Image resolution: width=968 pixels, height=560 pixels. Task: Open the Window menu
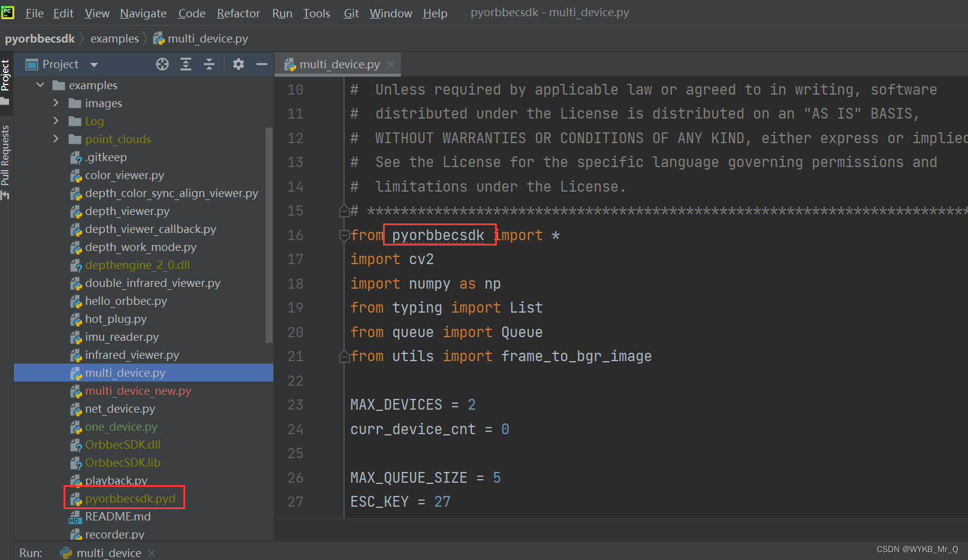[x=391, y=13]
